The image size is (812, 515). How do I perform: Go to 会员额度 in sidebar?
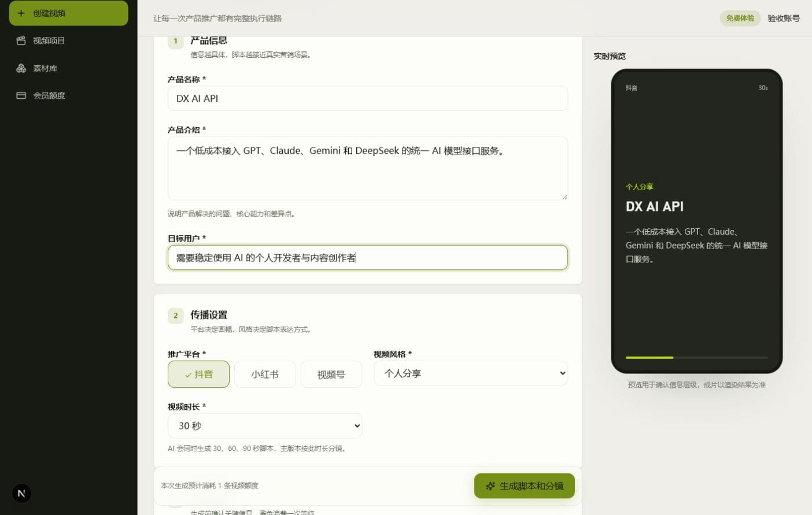pos(69,95)
